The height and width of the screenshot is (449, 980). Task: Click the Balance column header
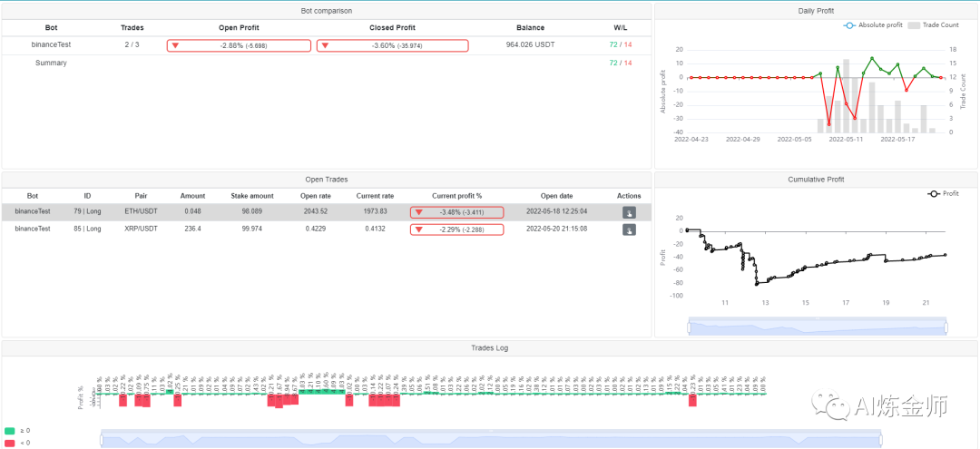(530, 27)
